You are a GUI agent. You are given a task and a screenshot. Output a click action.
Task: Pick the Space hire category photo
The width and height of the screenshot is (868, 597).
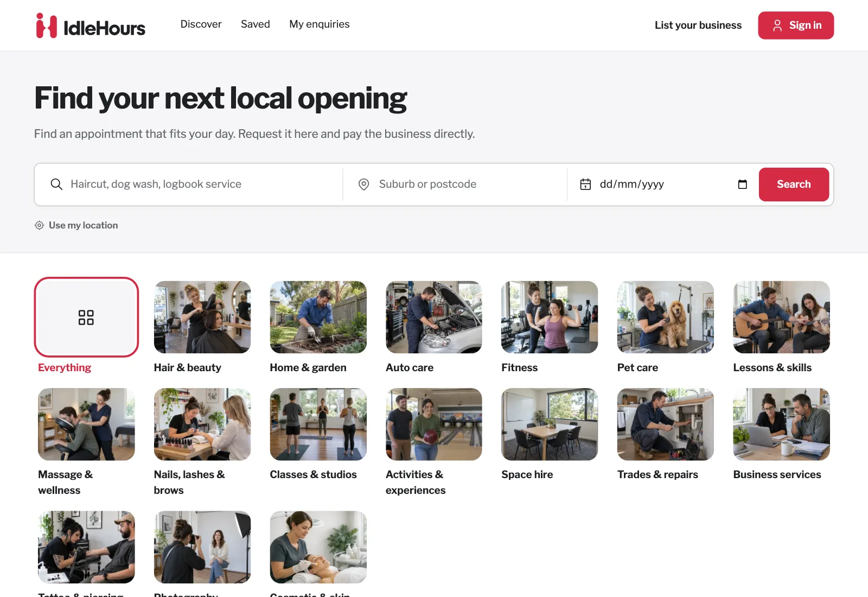(550, 424)
